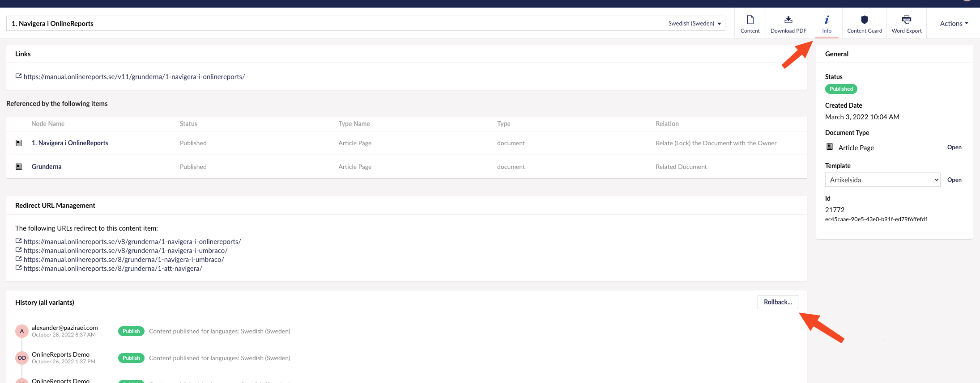The image size is (980, 383).
Task: Click Open next to Article Page
Action: click(954, 147)
